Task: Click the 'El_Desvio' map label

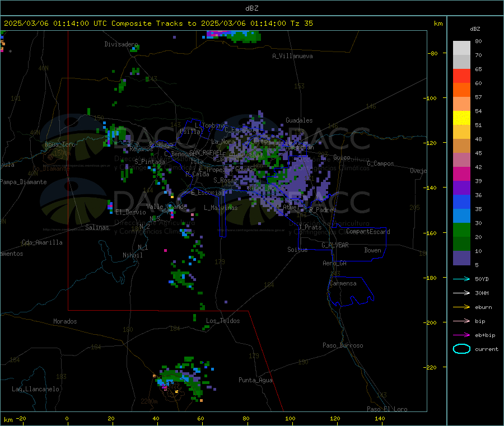Action: (131, 212)
